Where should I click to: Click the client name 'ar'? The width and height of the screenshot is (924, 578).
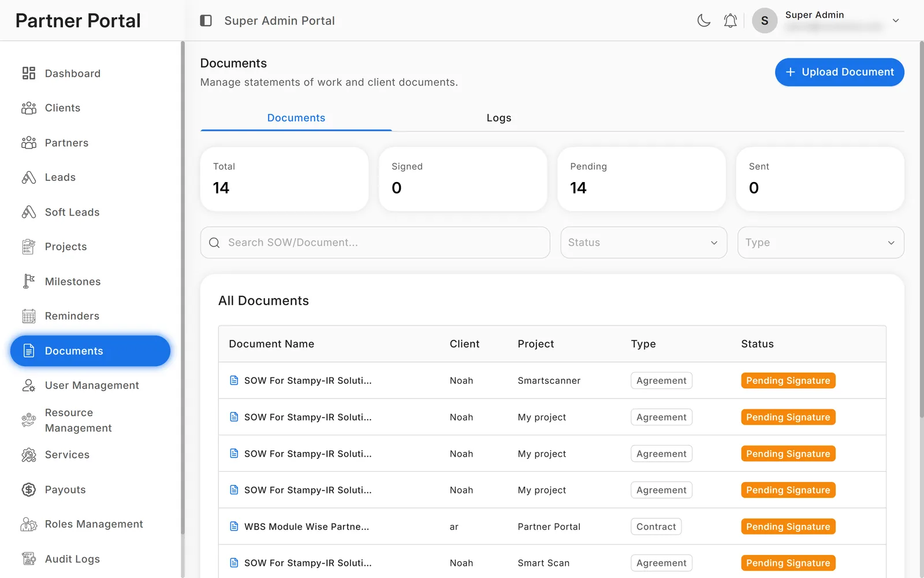pos(454,527)
